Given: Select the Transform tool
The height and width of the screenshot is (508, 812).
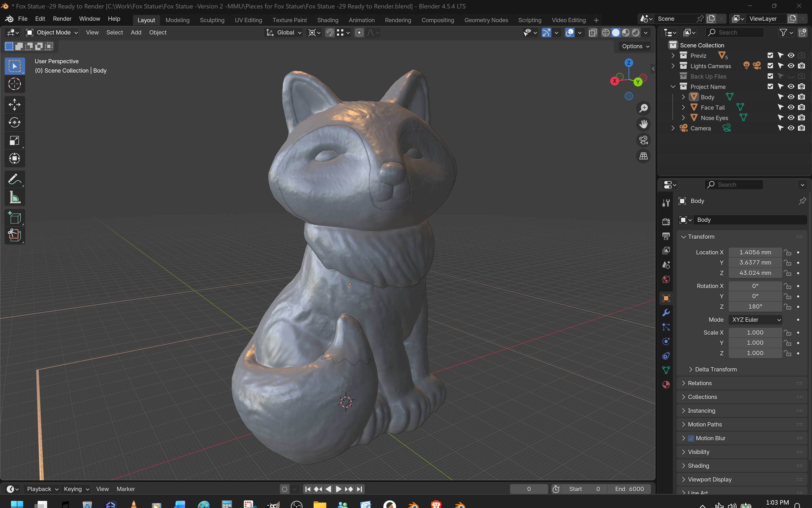Looking at the screenshot, I should [14, 158].
